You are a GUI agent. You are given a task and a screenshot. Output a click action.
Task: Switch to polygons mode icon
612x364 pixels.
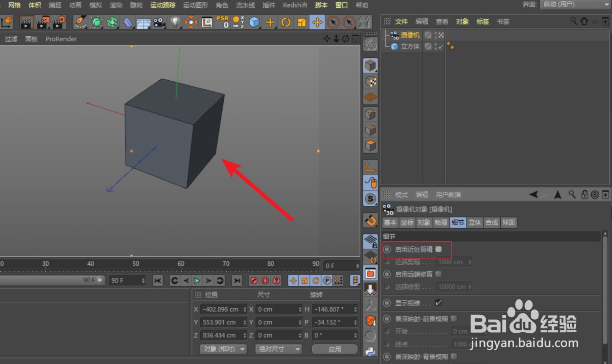point(370,146)
